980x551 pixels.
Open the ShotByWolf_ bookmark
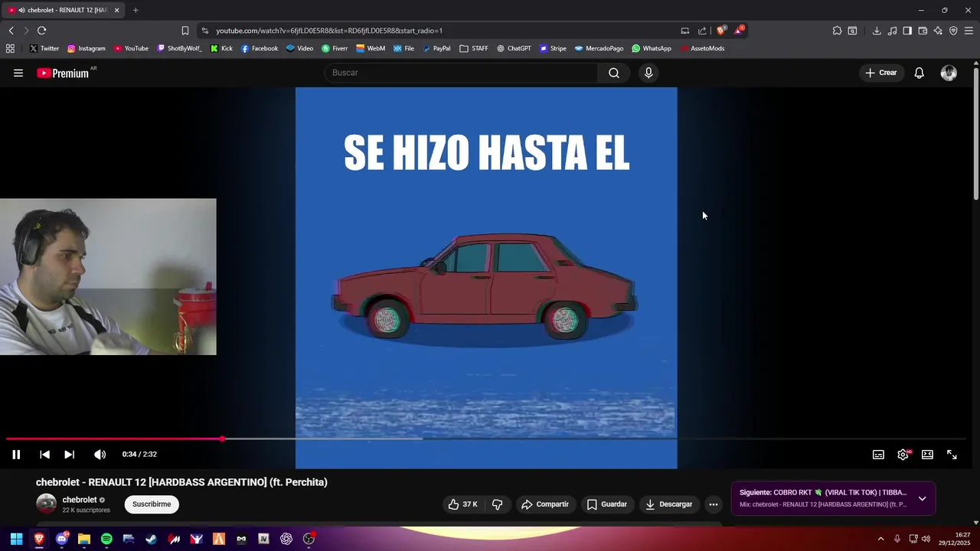179,48
